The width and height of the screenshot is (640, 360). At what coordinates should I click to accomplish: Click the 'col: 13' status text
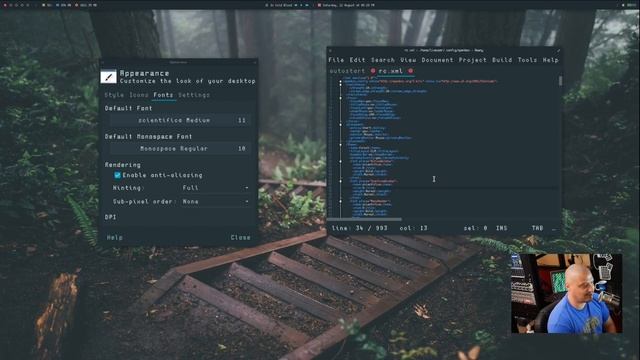pyautogui.click(x=414, y=228)
